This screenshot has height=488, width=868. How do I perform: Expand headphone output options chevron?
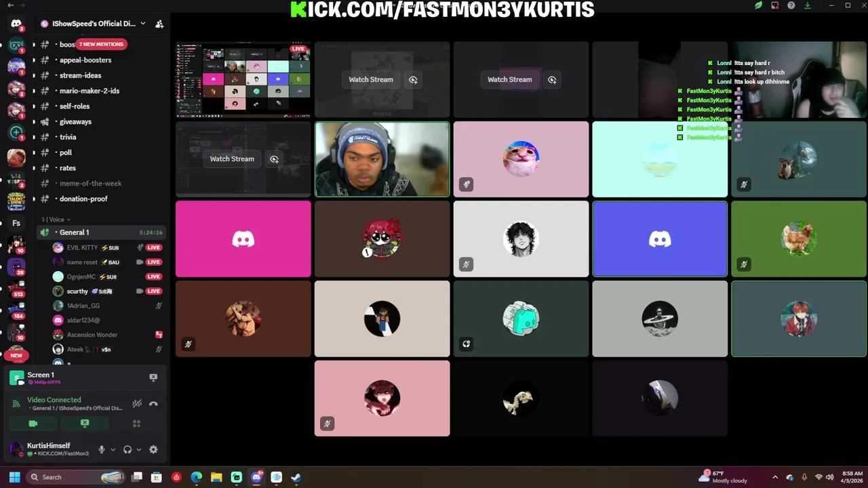point(139,449)
